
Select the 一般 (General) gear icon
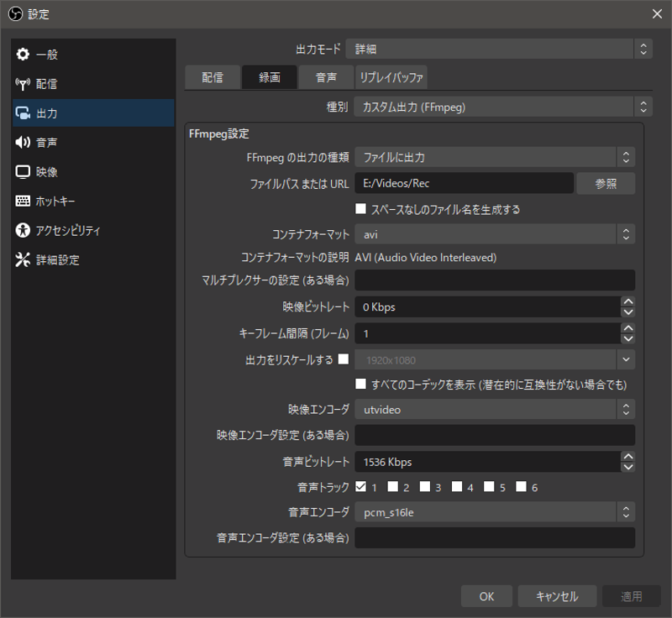23,55
